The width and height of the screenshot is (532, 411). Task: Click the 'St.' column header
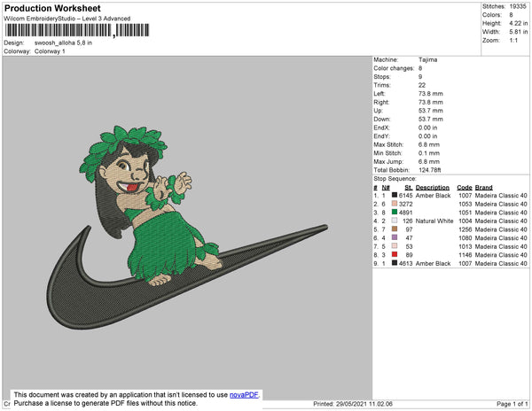pyautogui.click(x=409, y=188)
